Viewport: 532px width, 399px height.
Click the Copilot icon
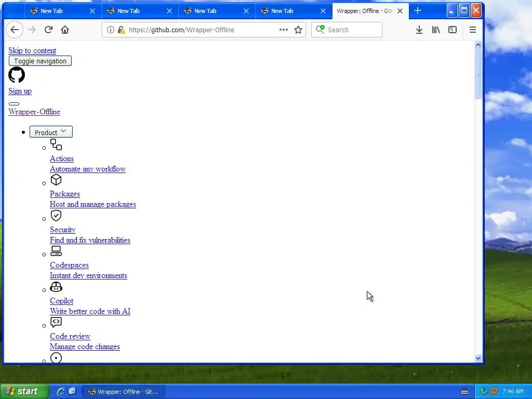coord(56,287)
